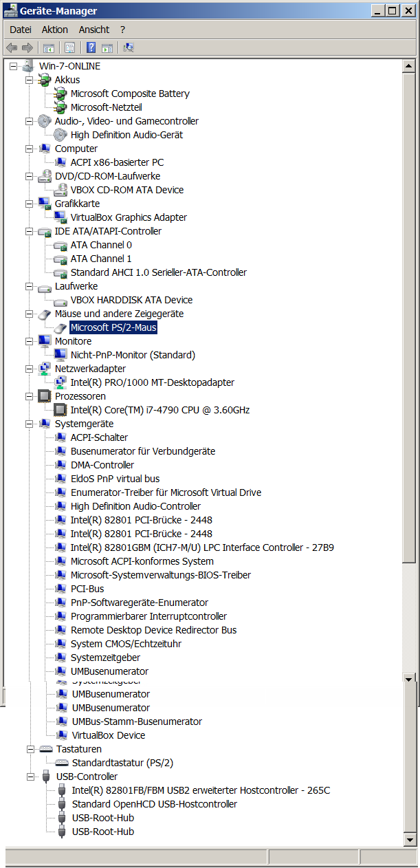Open the Aktion menu
Image resolution: width=420 pixels, height=868 pixels.
(55, 30)
